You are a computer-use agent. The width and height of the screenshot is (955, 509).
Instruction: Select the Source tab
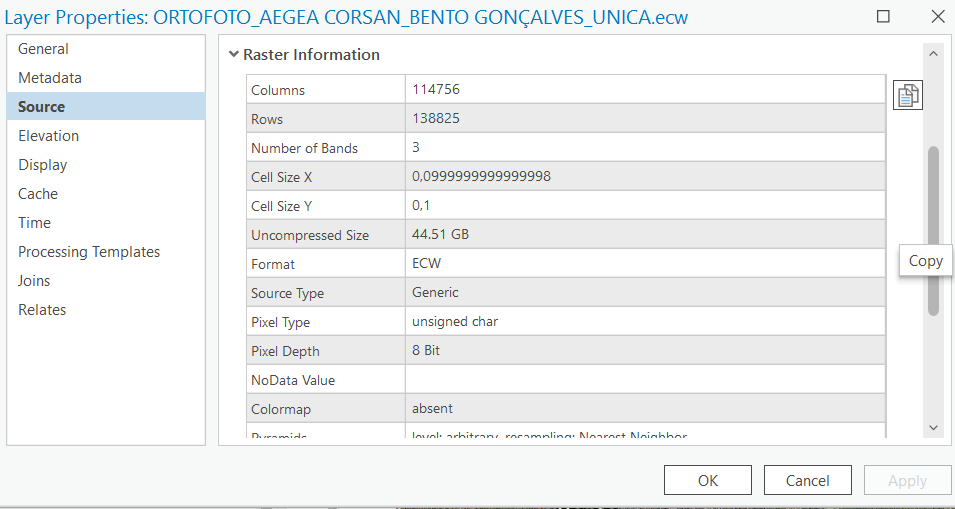(x=41, y=107)
